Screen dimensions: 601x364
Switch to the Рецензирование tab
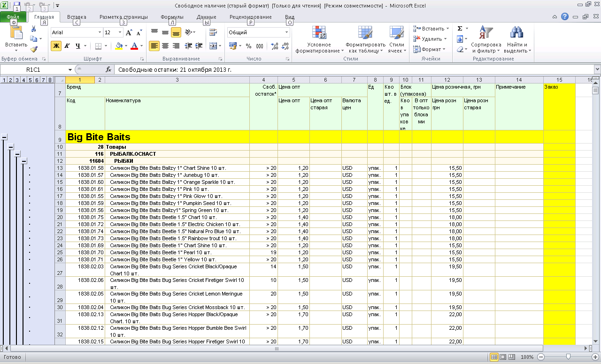[x=251, y=17]
